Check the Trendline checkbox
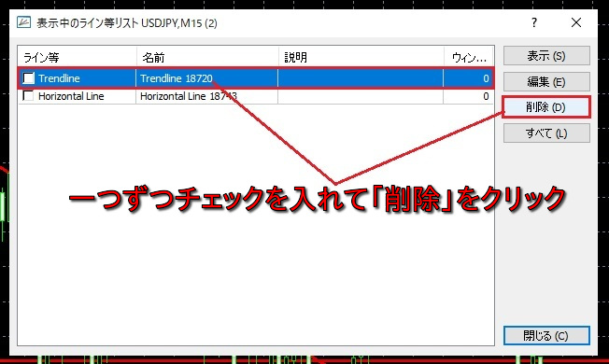This screenshot has height=364, width=609. 29,78
